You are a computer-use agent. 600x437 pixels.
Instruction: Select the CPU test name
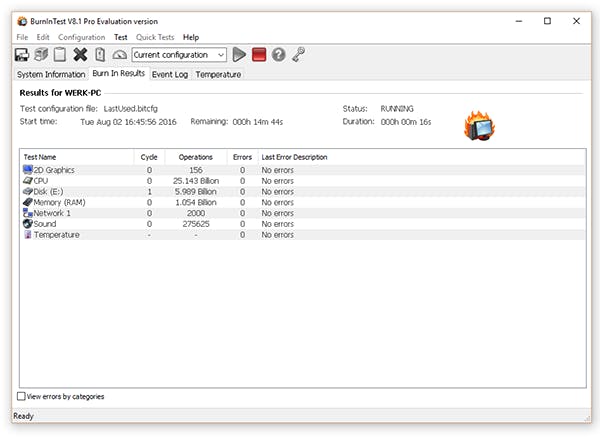41,181
